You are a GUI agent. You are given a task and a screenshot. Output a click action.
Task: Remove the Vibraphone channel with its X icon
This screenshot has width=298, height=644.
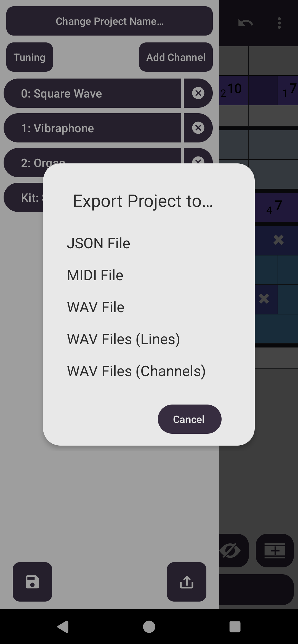[x=198, y=128]
